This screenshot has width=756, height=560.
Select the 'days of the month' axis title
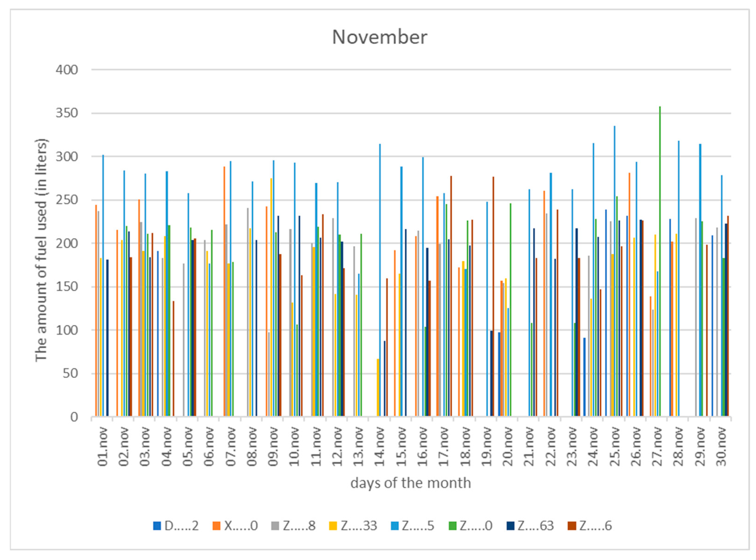pos(411,483)
